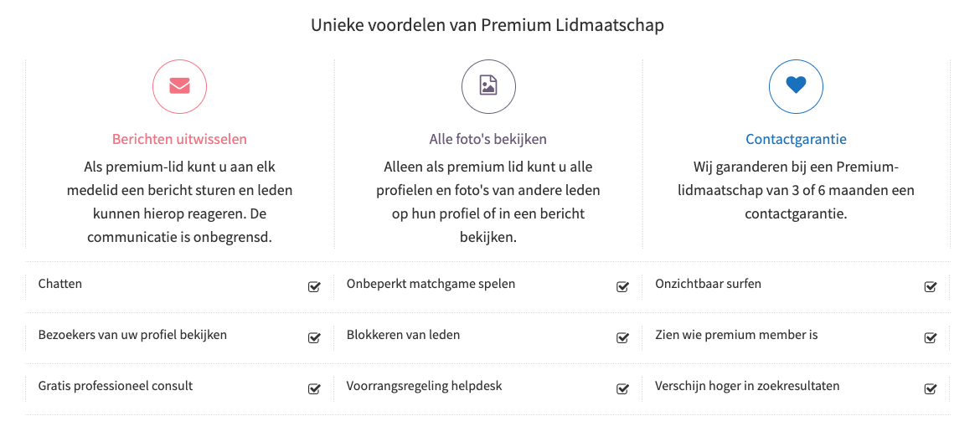Toggle the Gratis professioneel consult checkbox

[x=314, y=388]
